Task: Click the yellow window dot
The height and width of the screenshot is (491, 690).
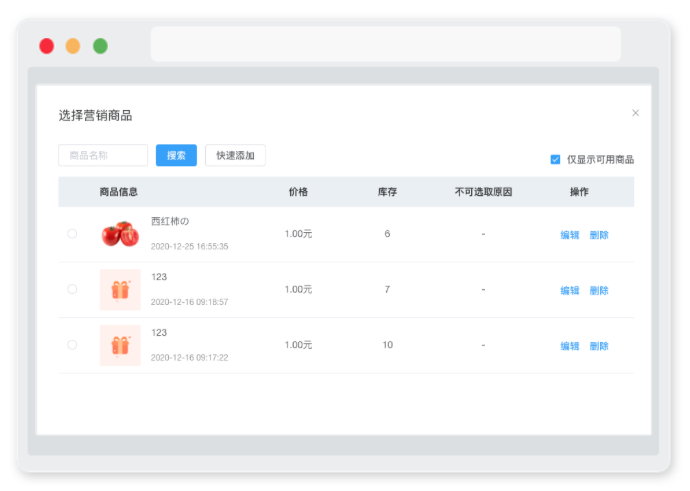Action: click(73, 46)
